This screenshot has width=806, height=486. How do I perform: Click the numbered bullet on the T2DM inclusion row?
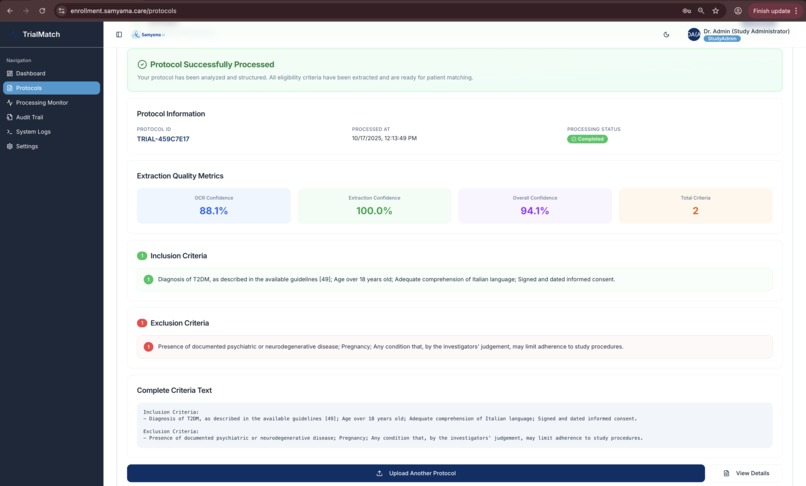click(x=148, y=279)
